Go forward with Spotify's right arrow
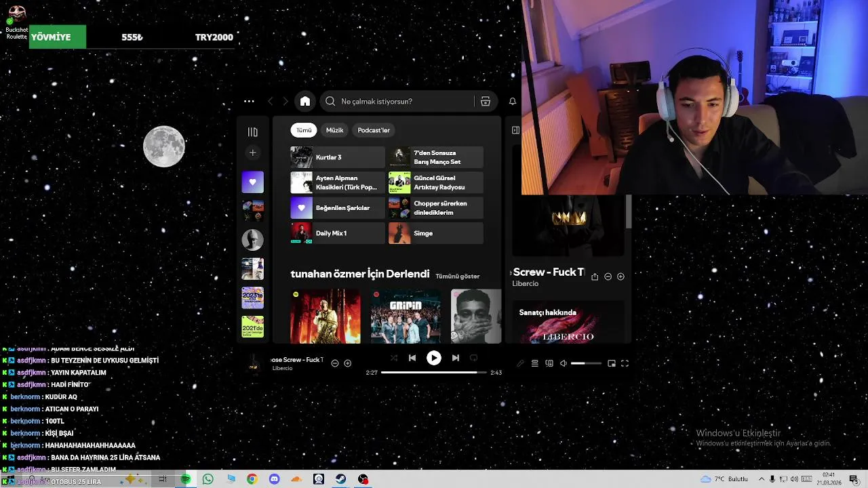868x488 pixels. (x=285, y=101)
